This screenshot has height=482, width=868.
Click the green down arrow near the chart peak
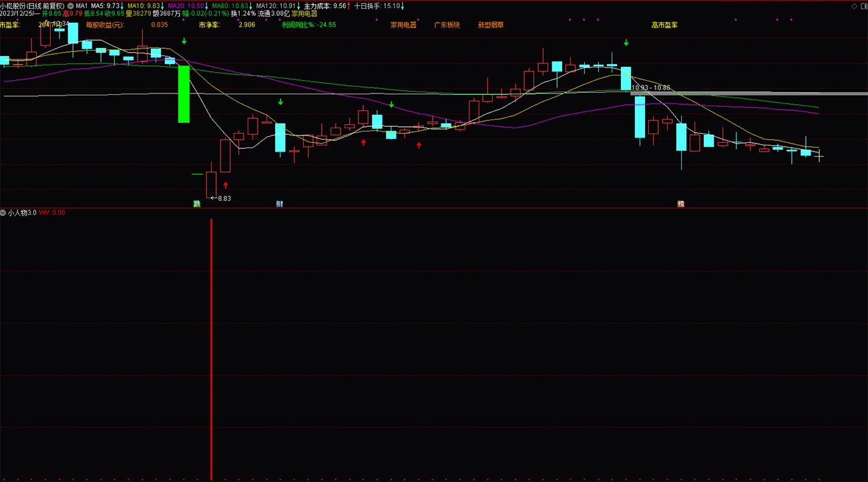[626, 43]
